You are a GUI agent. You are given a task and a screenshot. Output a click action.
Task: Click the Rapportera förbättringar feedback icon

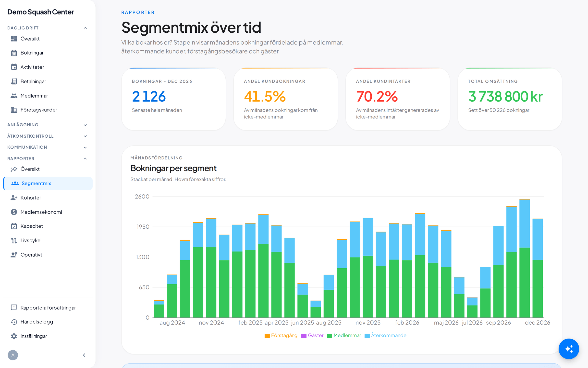(x=14, y=308)
